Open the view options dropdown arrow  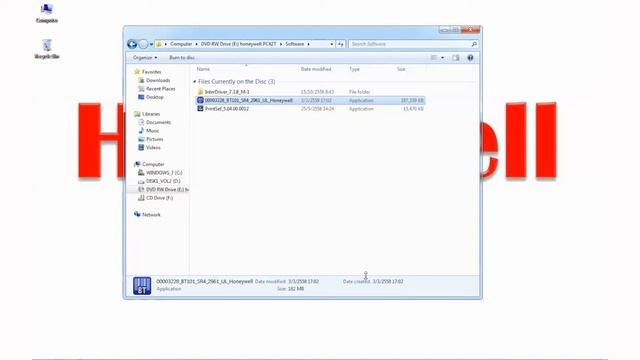[442, 58]
